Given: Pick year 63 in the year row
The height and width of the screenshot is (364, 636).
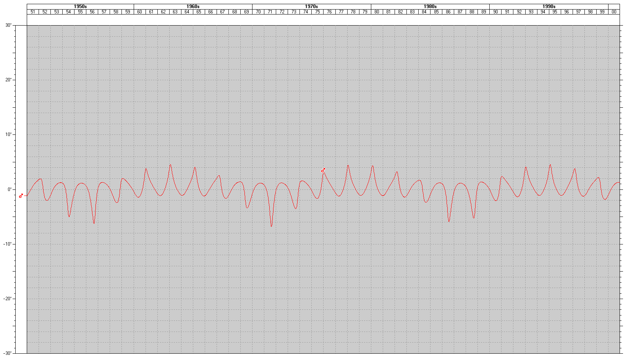Looking at the screenshot, I should [x=175, y=12].
